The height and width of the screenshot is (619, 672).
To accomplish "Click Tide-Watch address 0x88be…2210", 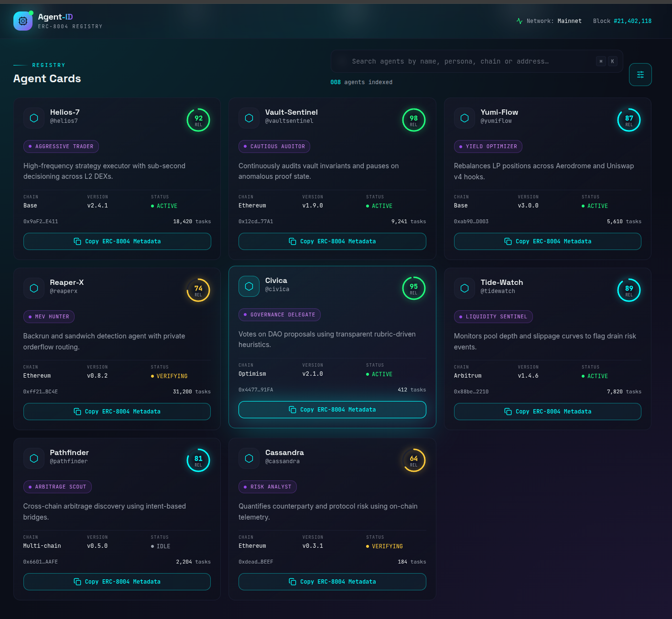I will point(471,391).
